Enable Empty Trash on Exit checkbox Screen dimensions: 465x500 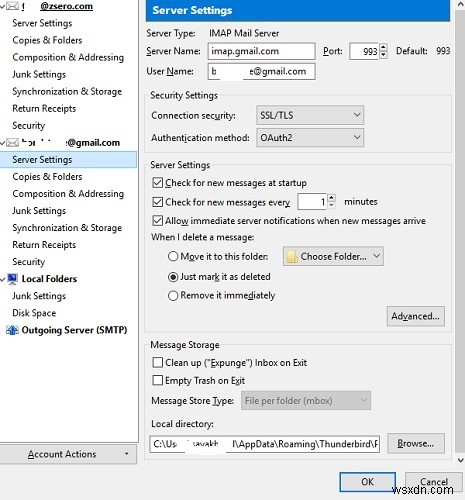157,380
